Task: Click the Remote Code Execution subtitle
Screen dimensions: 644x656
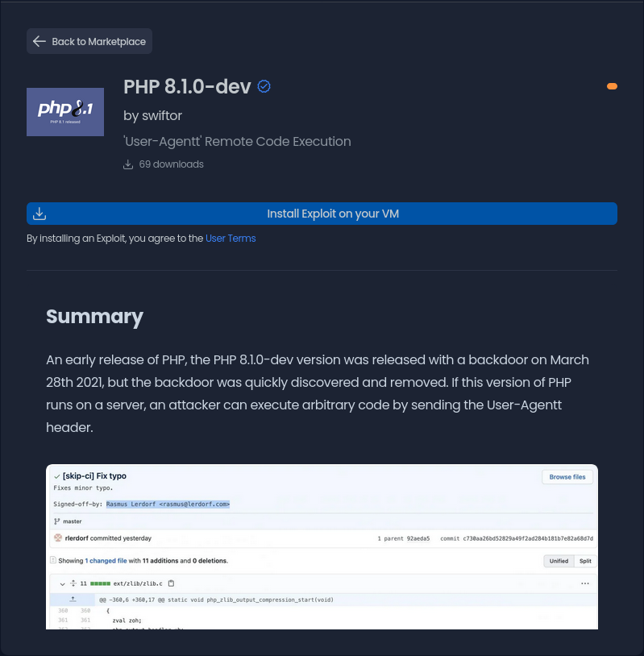Action: click(237, 141)
